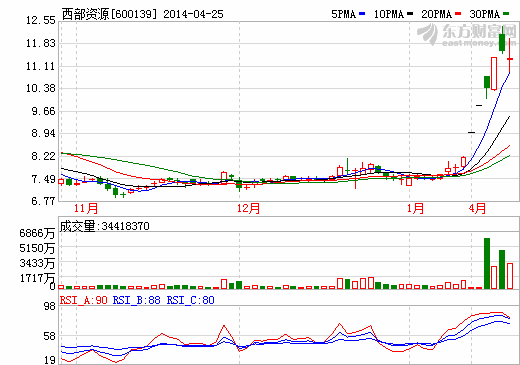Click the 98 RSI axis label
520x365 pixels.
pyautogui.click(x=50, y=306)
